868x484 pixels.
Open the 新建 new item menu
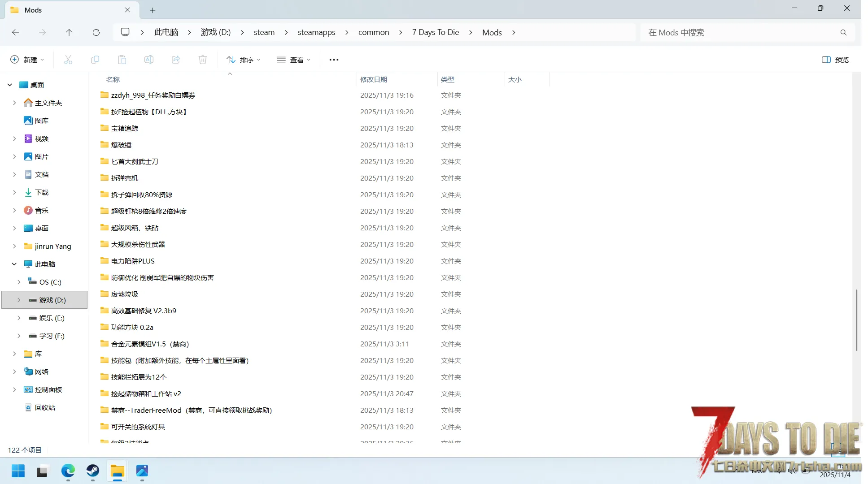pos(27,60)
